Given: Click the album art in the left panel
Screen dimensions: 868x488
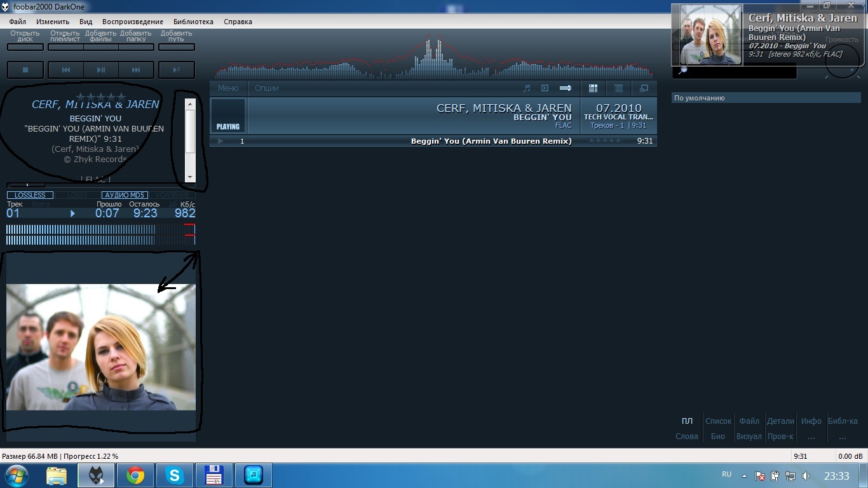Looking at the screenshot, I should [101, 347].
